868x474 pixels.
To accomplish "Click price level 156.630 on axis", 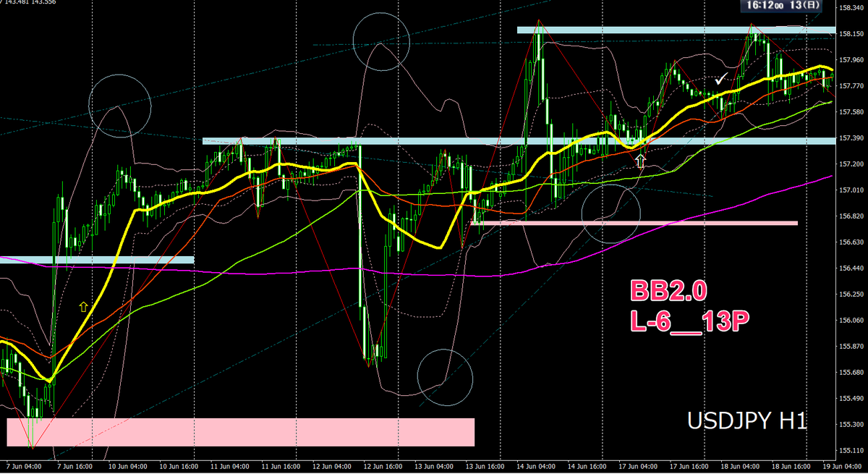I will click(x=852, y=242).
